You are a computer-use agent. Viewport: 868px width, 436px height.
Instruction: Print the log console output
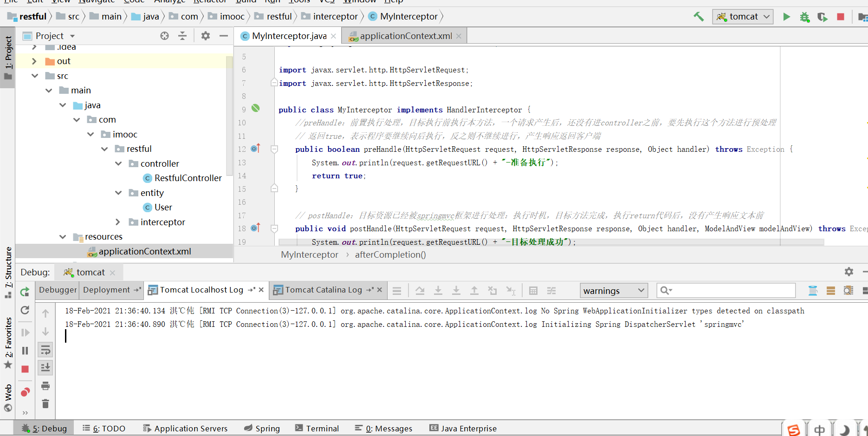point(45,386)
